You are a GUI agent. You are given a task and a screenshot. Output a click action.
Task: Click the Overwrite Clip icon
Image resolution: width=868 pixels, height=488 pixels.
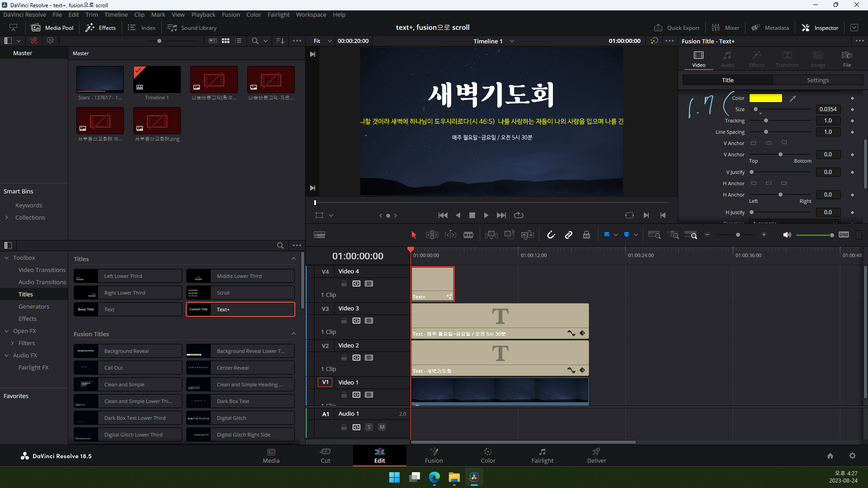click(509, 235)
